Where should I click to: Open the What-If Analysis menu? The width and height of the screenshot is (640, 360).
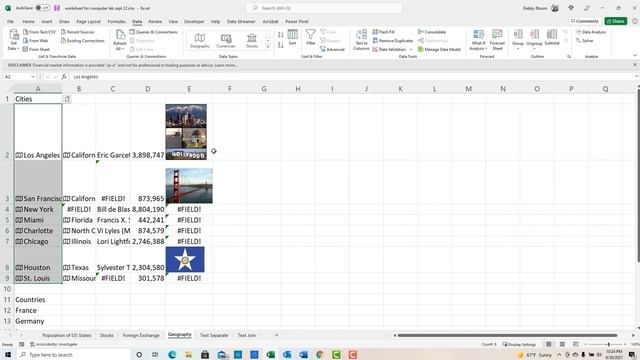coord(478,40)
